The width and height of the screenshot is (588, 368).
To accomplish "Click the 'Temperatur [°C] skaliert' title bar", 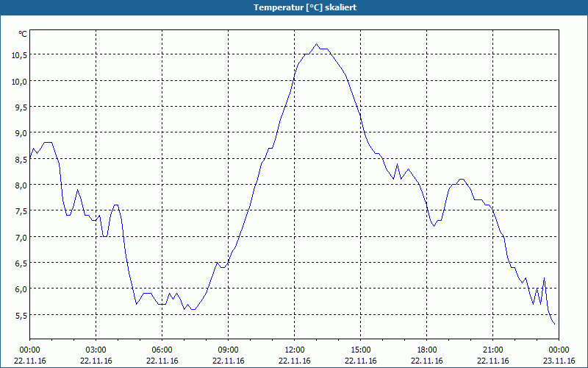I will pos(294,7).
